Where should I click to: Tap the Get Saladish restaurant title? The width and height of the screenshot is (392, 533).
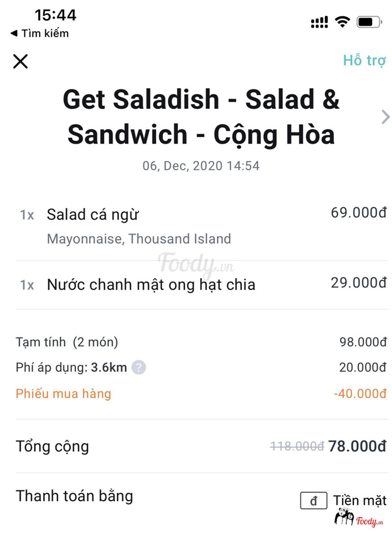click(201, 117)
